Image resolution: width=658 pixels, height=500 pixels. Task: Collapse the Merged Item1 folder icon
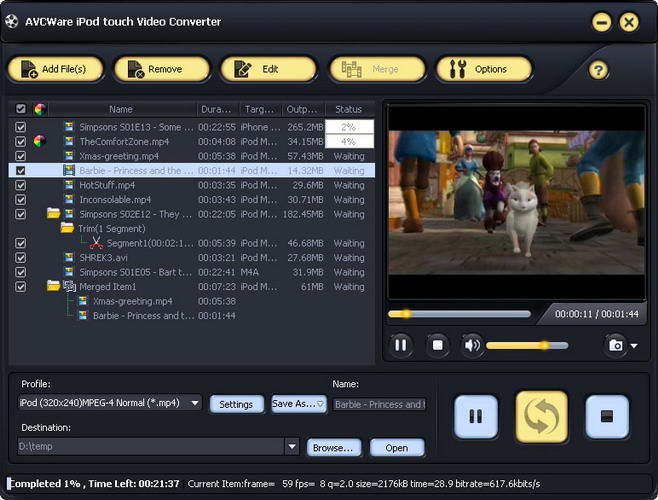[x=53, y=286]
